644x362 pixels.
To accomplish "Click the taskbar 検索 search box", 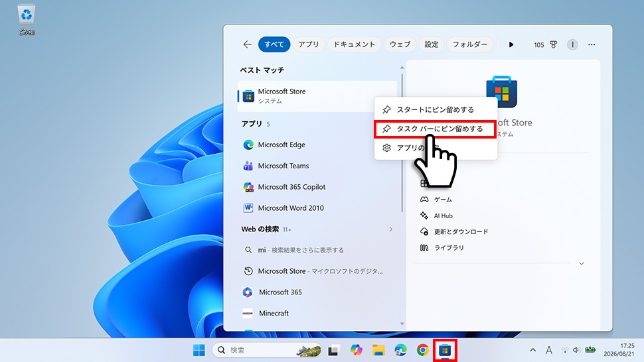I will [x=267, y=350].
